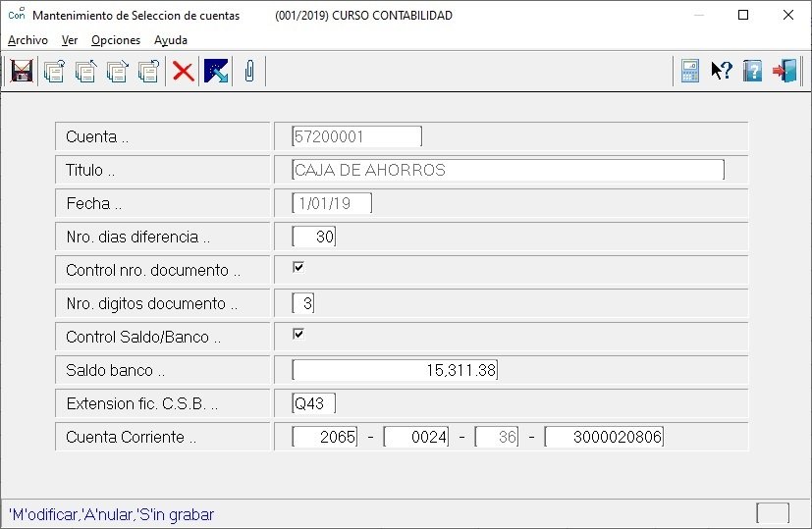Click the red X delete icon

183,72
